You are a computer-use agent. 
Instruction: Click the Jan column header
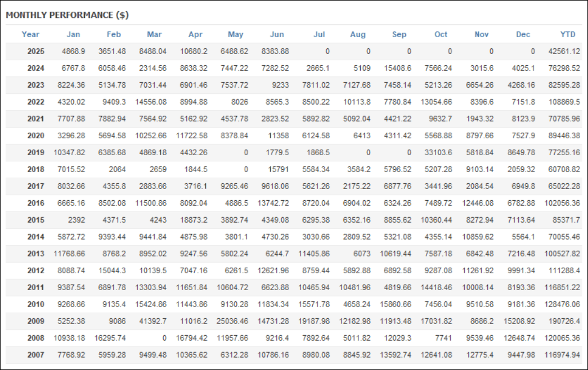pyautogui.click(x=74, y=34)
